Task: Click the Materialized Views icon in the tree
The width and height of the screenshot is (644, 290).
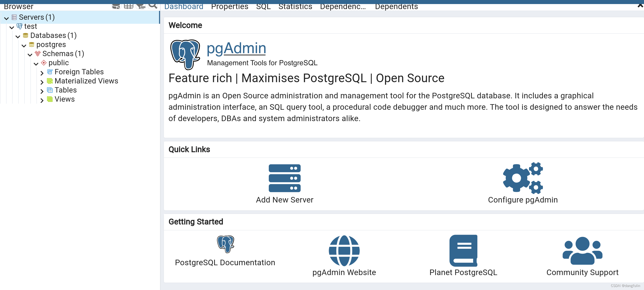Action: 50,81
